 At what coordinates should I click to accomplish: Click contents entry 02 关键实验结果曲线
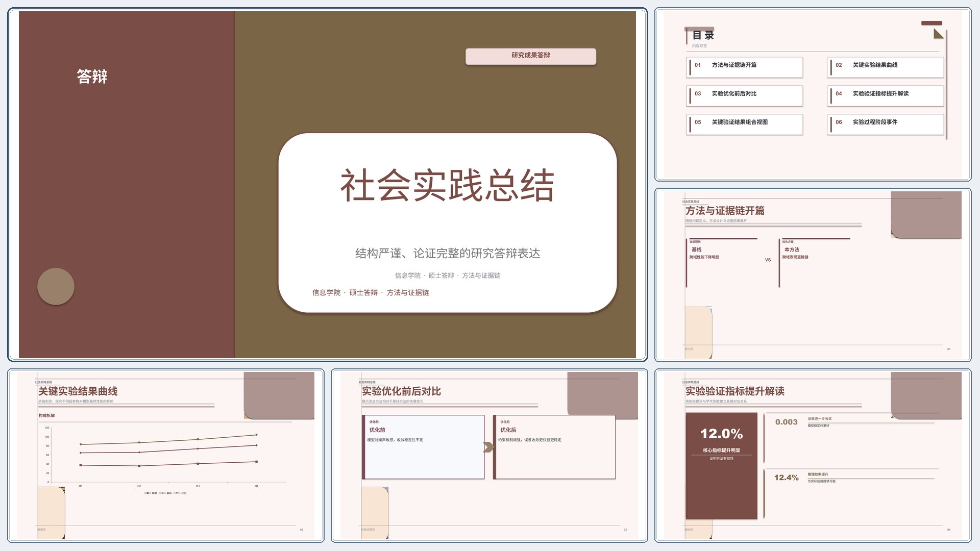pos(886,67)
